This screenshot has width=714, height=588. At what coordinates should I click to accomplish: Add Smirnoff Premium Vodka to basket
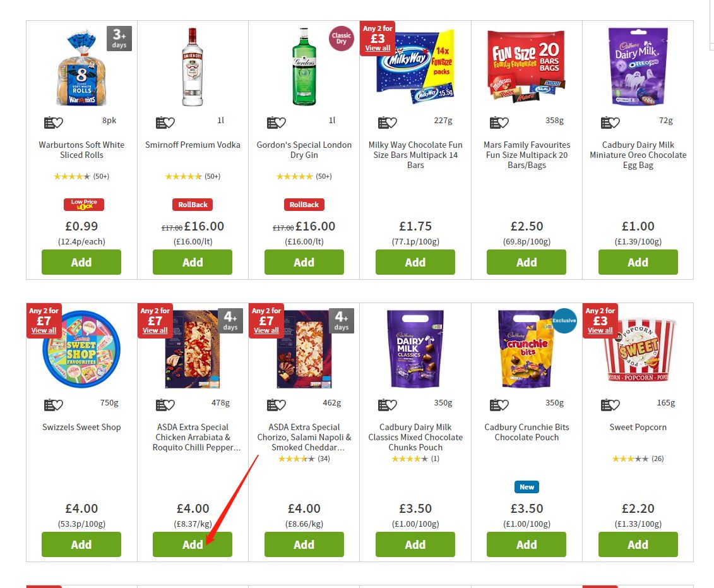click(x=192, y=262)
